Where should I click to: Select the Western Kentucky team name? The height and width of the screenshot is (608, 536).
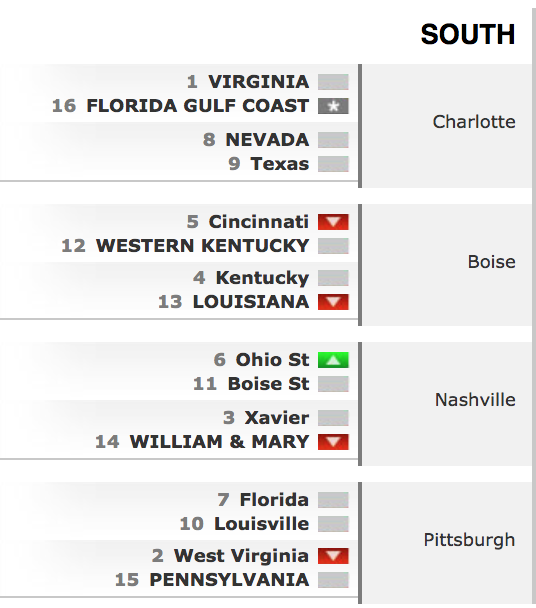(202, 246)
